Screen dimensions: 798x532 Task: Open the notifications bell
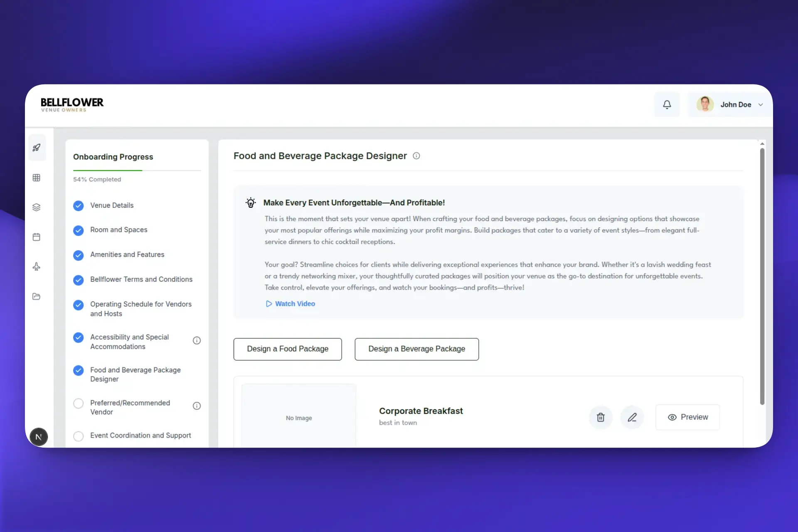(667, 104)
